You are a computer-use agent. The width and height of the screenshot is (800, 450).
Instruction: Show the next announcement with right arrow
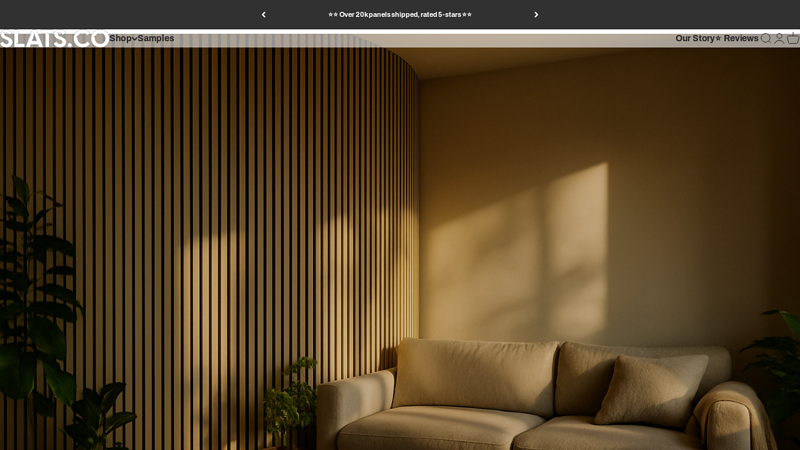[x=536, y=15]
